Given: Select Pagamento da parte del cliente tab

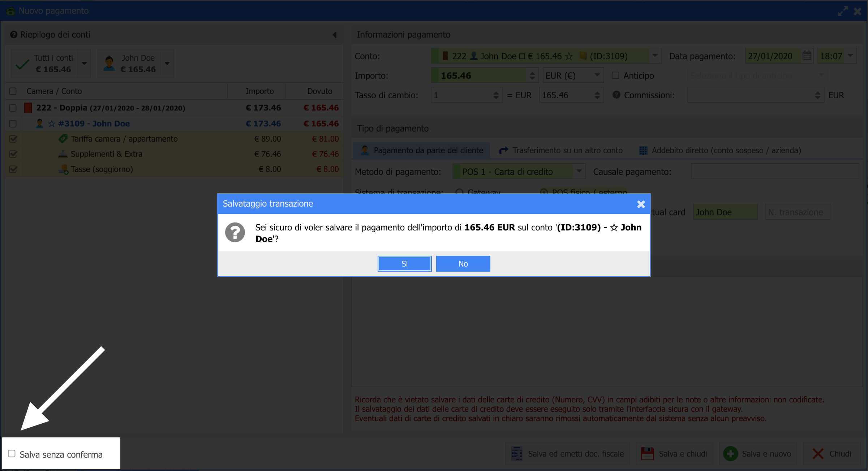Looking at the screenshot, I should click(x=422, y=150).
